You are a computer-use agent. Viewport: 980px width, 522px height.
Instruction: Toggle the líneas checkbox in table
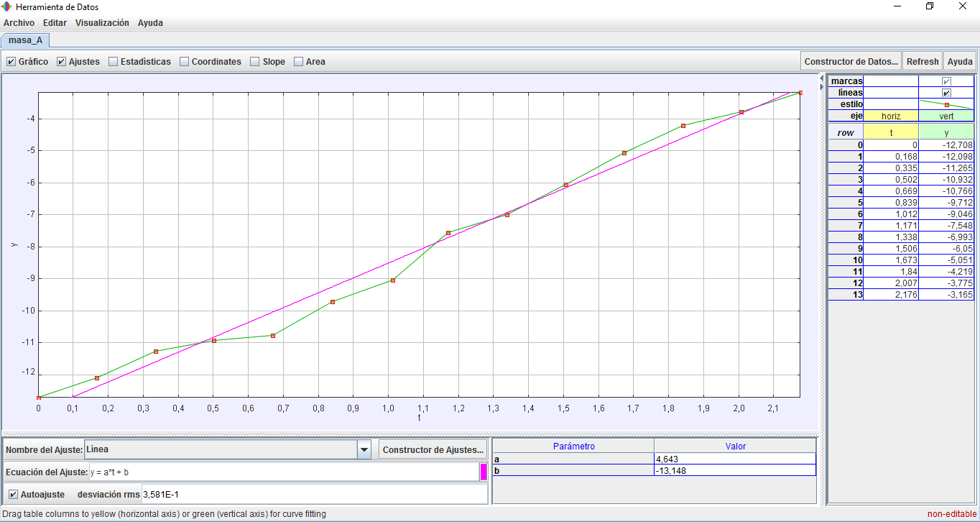pyautogui.click(x=946, y=93)
